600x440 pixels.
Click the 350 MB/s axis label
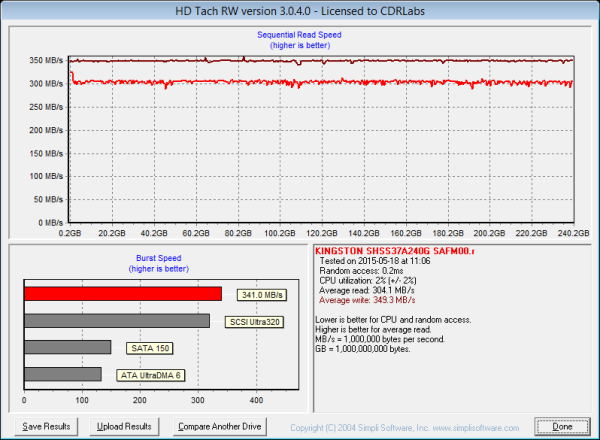(x=45, y=61)
